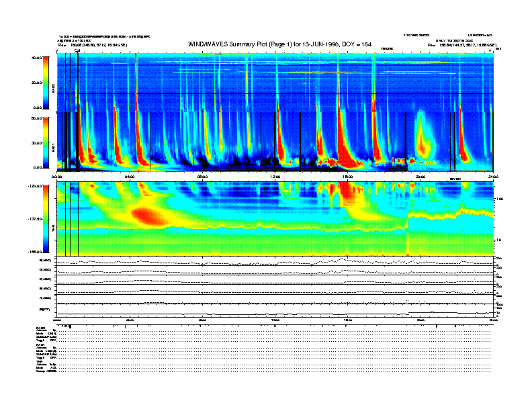The height and width of the screenshot is (411, 532).
Task: Click the 08:00 label under the RAD1 spectrogram
Action: click(x=202, y=177)
